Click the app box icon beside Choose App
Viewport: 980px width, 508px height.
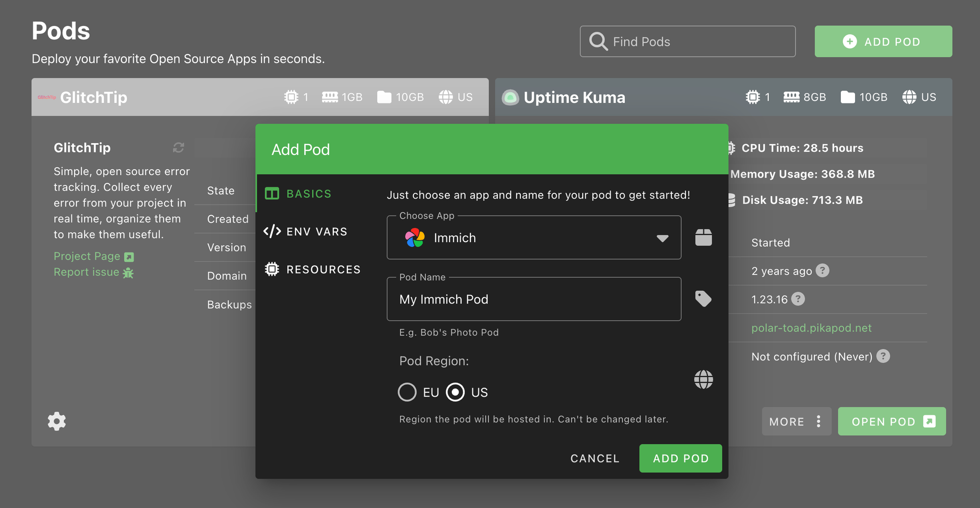click(x=703, y=237)
